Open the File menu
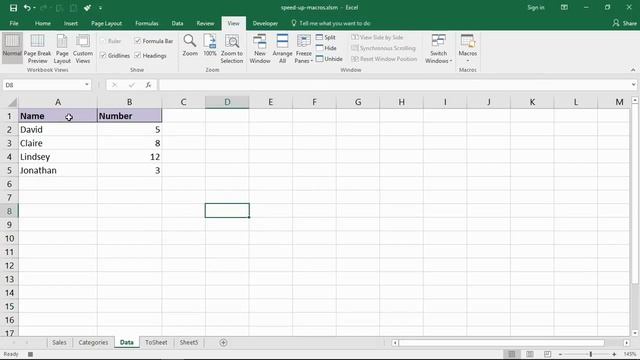This screenshot has width=640, height=360. click(x=14, y=23)
